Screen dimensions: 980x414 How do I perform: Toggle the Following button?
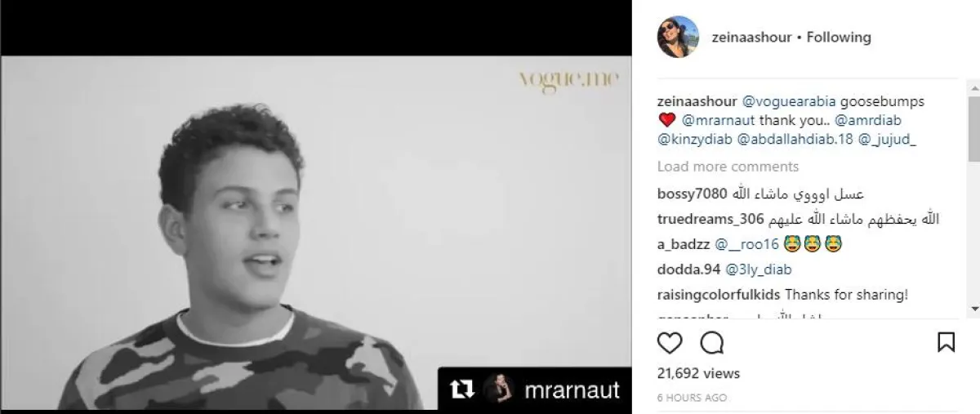(x=839, y=37)
